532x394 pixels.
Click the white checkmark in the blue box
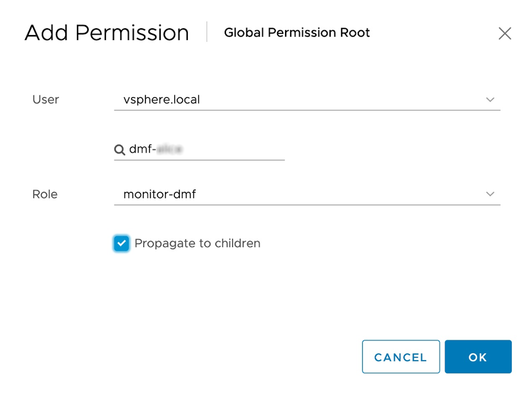point(121,243)
